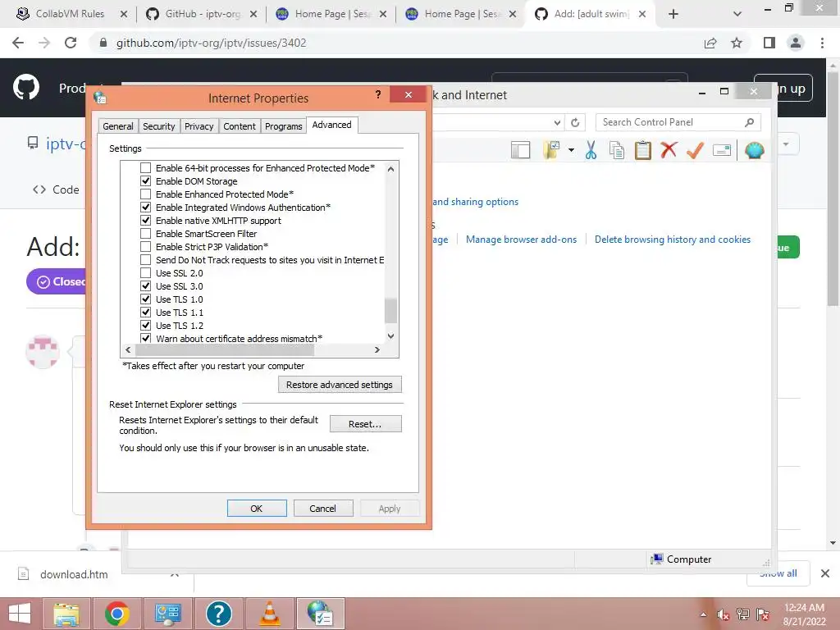This screenshot has width=840, height=630.
Task: Click the folder checklist icon in Control Panel toolbar
Action: [x=551, y=151]
